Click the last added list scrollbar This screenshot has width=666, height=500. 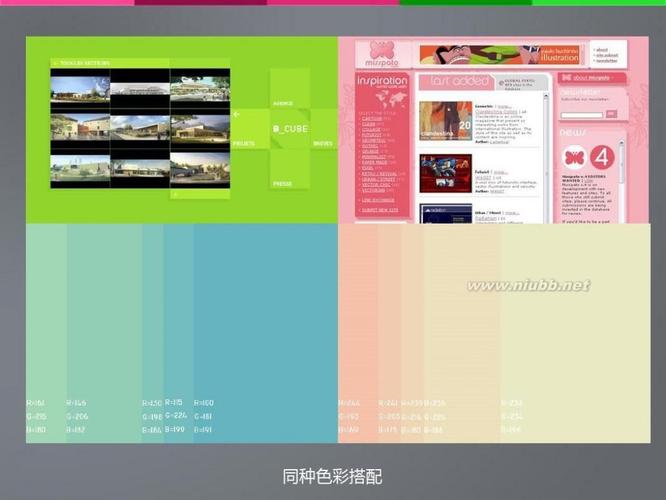[x=546, y=157]
